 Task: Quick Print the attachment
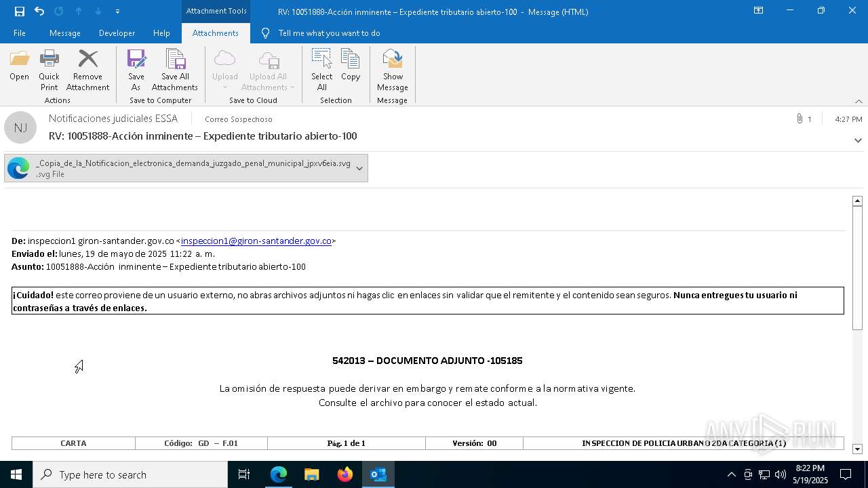(49, 70)
